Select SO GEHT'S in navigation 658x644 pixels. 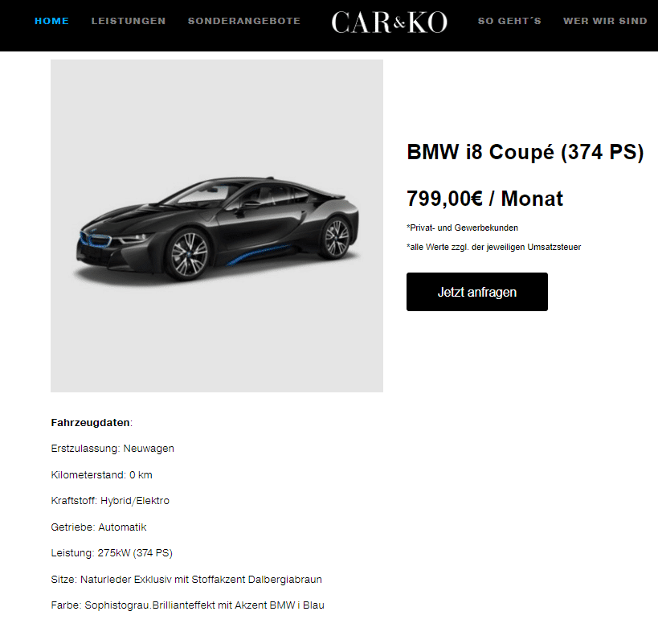(x=509, y=21)
